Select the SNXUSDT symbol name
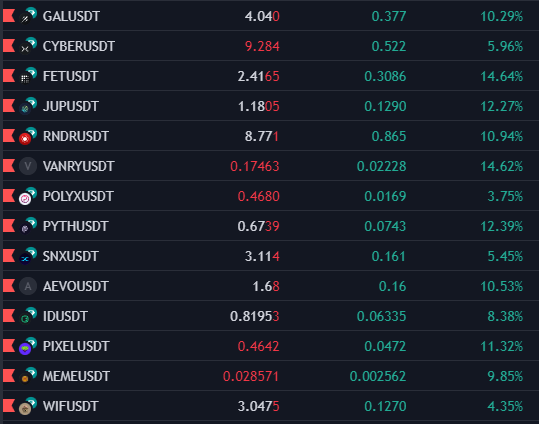 71,256
